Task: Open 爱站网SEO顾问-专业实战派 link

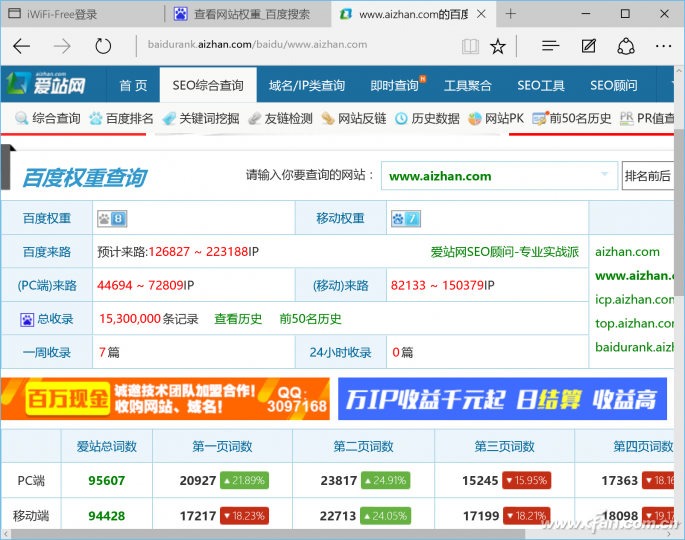Action: click(x=505, y=252)
